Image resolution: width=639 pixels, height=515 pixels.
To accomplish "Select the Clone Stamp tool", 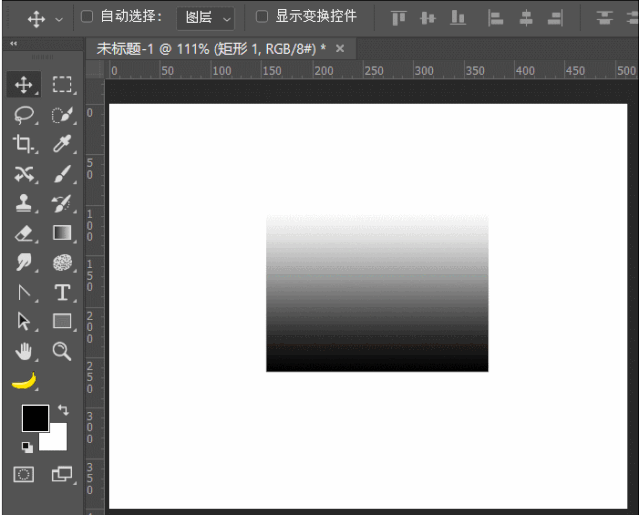I will coord(24,203).
